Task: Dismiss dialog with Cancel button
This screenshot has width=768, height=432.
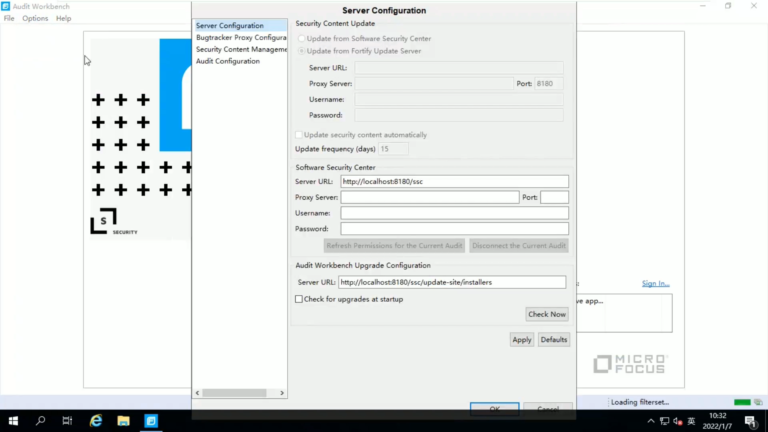Action: coord(548,408)
